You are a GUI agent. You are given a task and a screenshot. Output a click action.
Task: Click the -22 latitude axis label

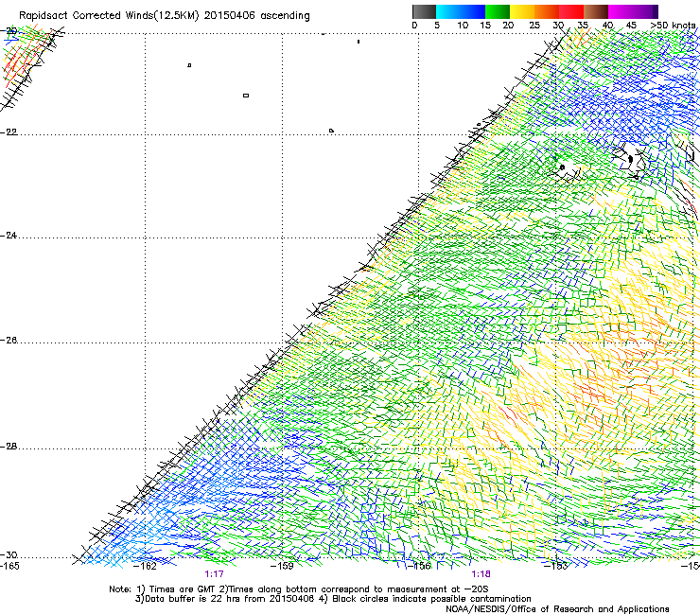(x=9, y=132)
